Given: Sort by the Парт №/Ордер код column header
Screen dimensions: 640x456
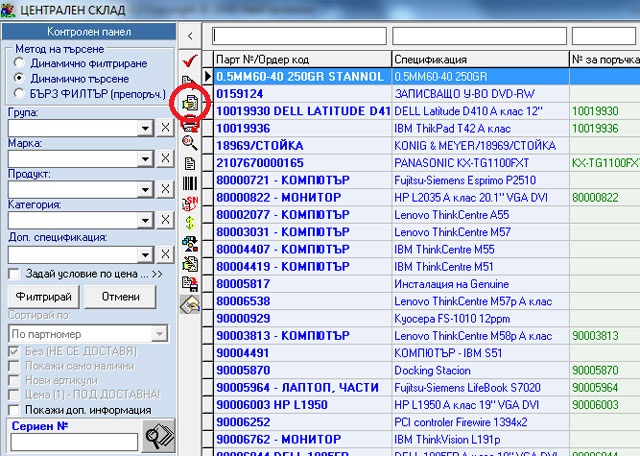Looking at the screenshot, I should [x=302, y=60].
